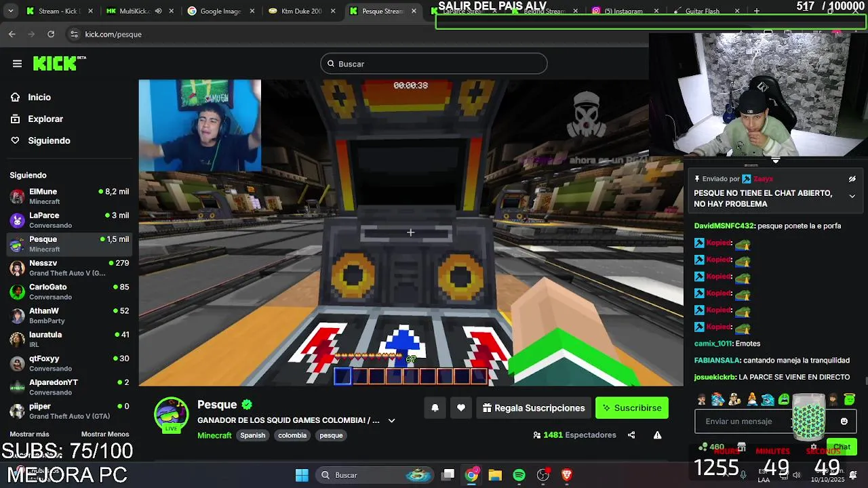Image resolution: width=868 pixels, height=488 pixels.
Task: Open Explorar in the sidebar
Action: tap(45, 119)
